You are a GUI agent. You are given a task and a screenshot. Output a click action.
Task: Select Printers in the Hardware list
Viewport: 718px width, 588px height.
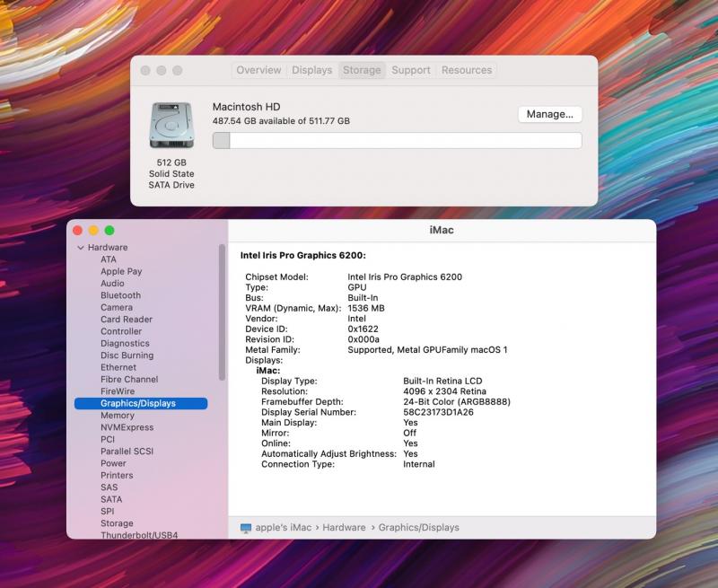click(117, 476)
